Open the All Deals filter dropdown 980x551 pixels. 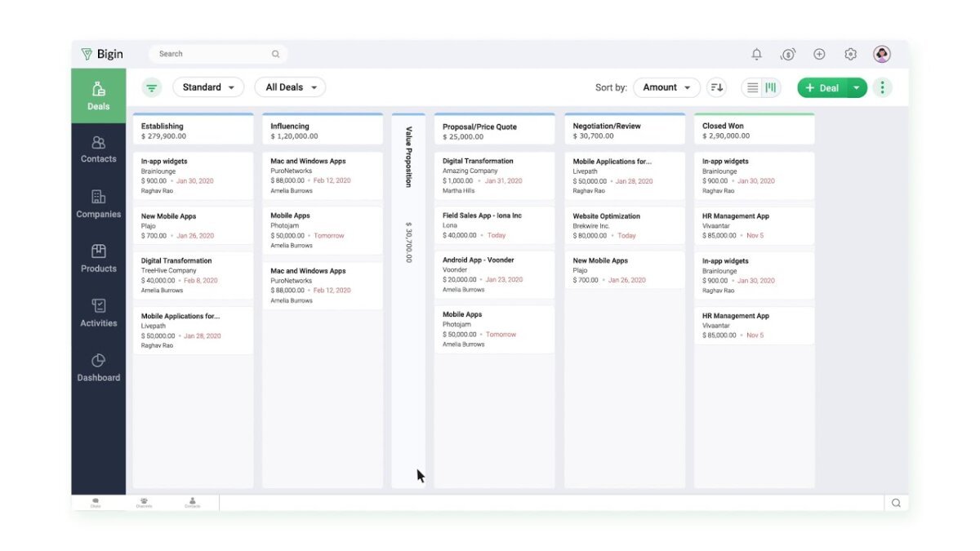(x=290, y=87)
